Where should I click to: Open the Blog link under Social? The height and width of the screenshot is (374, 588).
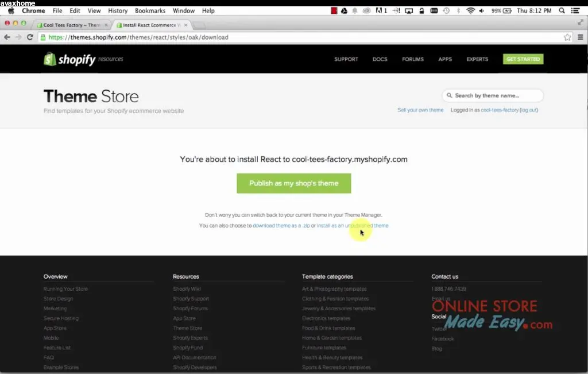(436, 349)
